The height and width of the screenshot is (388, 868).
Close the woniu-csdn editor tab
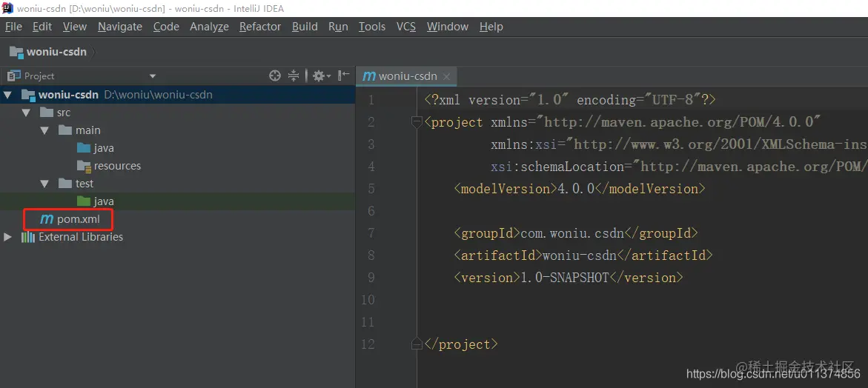[x=447, y=76]
